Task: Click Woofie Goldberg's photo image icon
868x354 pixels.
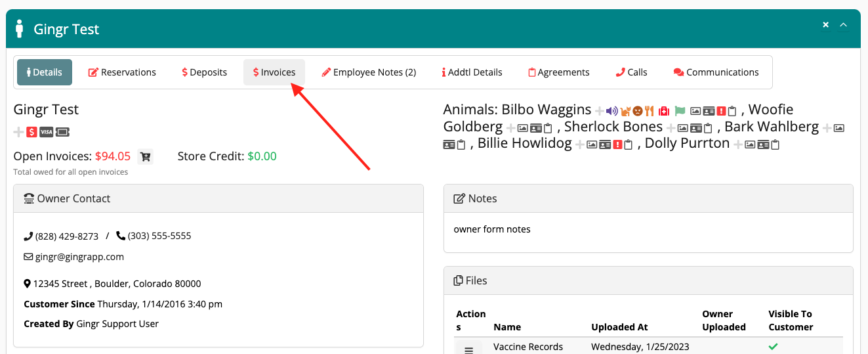Action: coord(522,128)
